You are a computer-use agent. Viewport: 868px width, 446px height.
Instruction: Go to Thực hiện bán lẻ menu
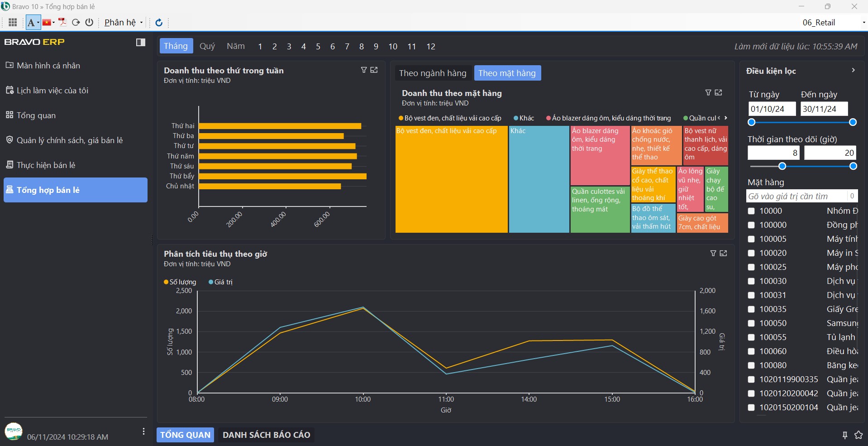[x=46, y=165]
